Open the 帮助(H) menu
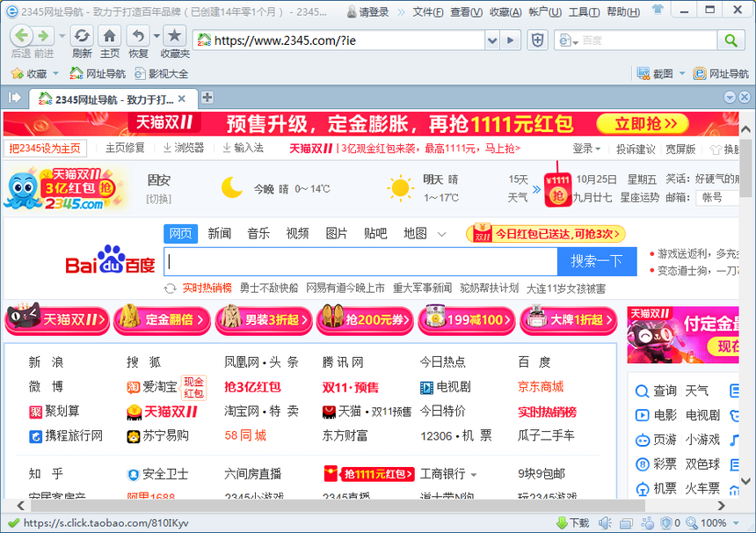This screenshot has height=533, width=756. (x=623, y=12)
